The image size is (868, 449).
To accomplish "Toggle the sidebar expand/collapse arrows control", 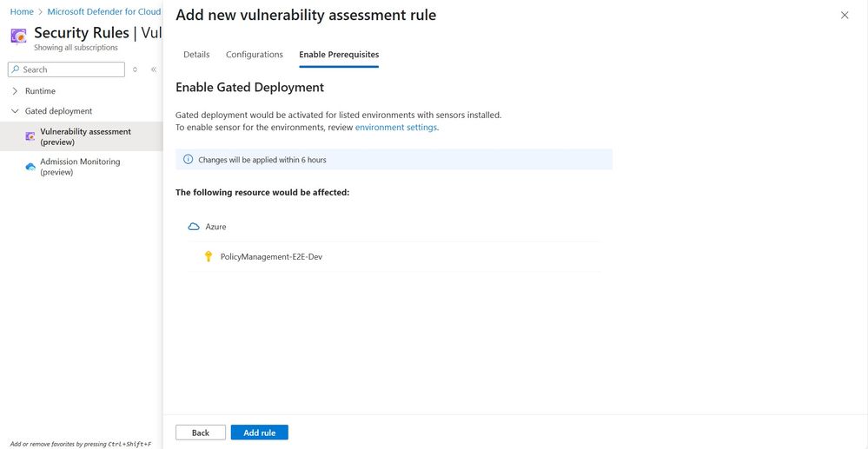I will tap(135, 69).
